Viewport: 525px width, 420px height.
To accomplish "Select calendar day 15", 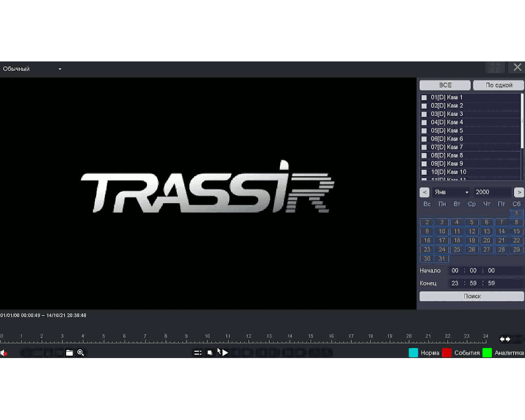I will [516, 232].
